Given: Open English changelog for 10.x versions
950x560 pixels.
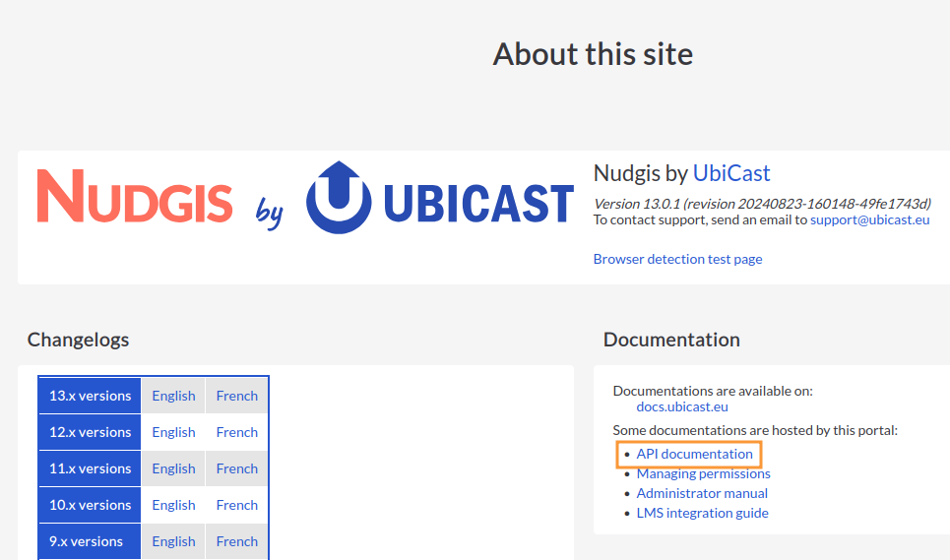Looking at the screenshot, I should [x=174, y=505].
